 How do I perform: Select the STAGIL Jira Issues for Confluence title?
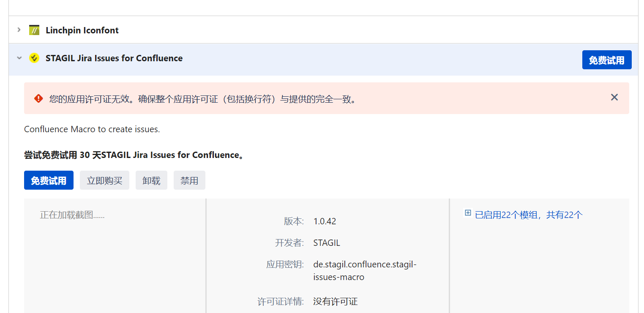(114, 58)
